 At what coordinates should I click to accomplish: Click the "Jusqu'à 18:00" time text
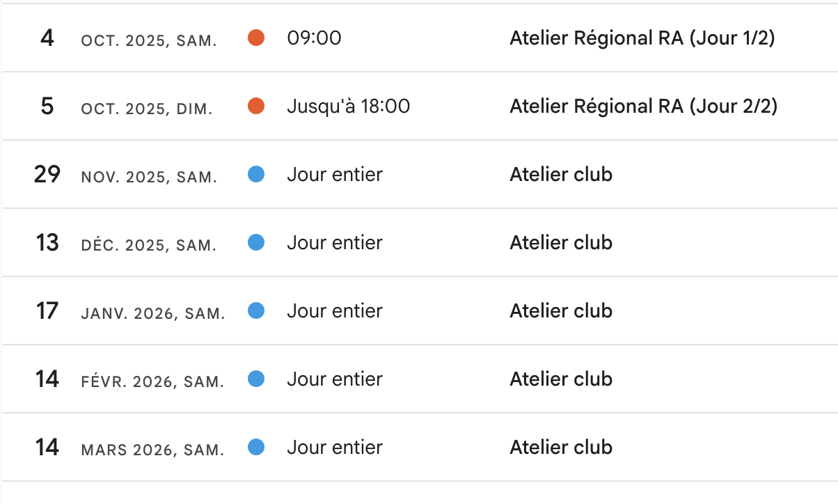click(x=348, y=107)
